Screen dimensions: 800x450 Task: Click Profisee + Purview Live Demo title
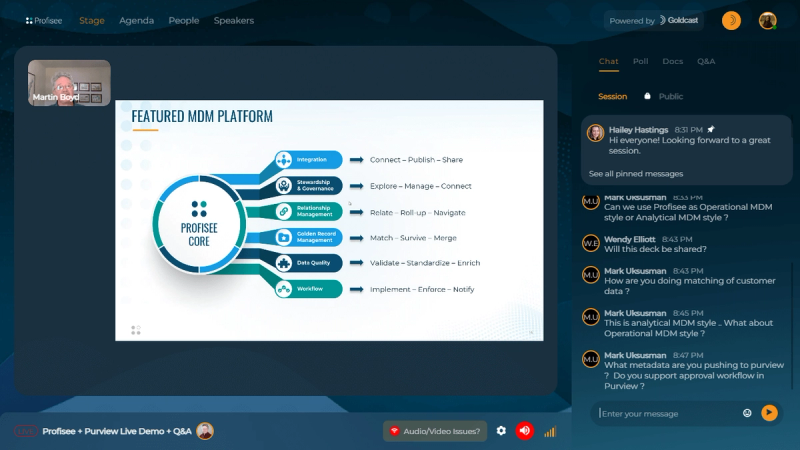click(x=117, y=432)
